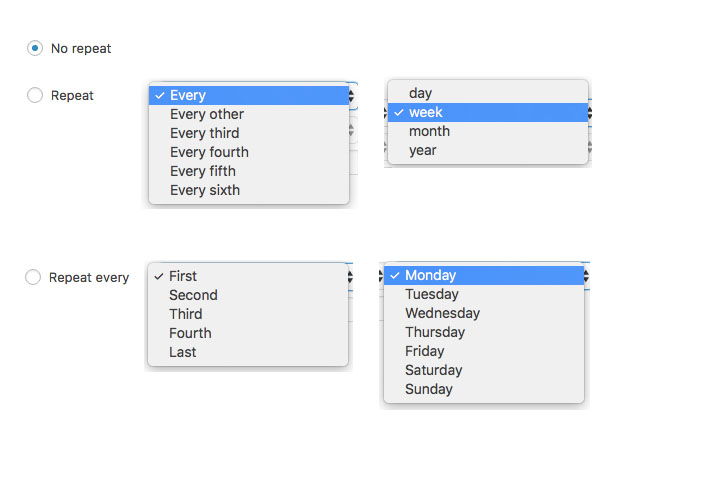Choose month in the unit dropdown
This screenshot has height=500, width=710.
429,131
